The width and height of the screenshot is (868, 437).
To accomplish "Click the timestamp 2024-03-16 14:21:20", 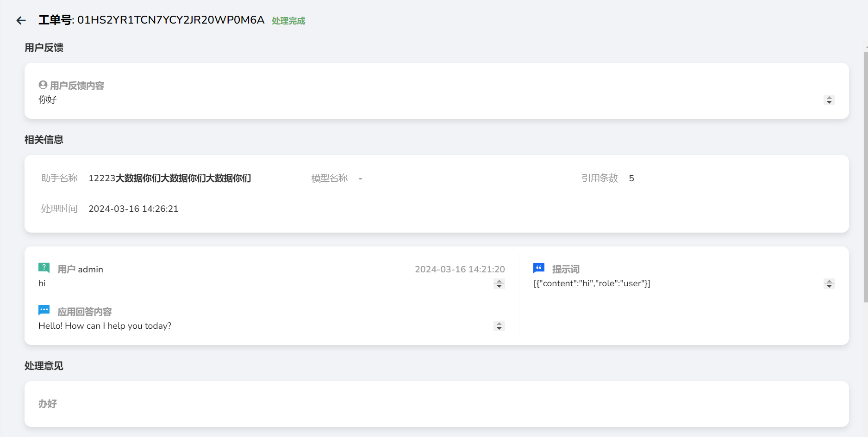I will point(460,269).
